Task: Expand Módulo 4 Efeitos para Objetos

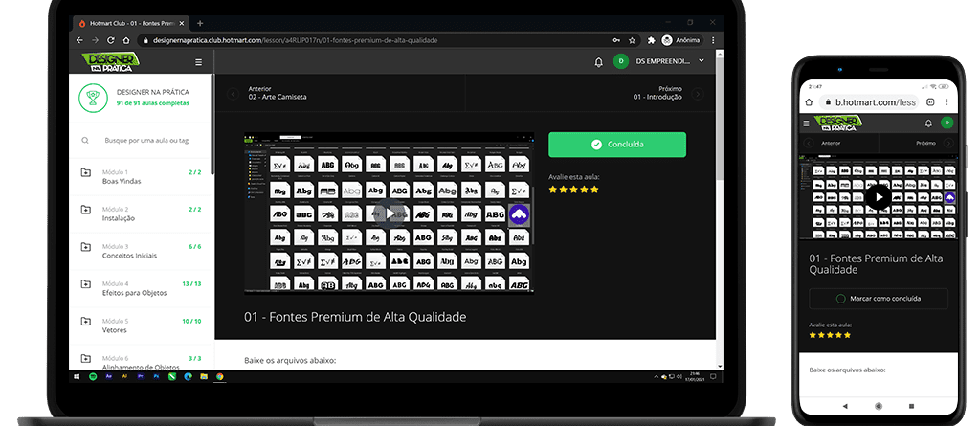Action: click(142, 288)
